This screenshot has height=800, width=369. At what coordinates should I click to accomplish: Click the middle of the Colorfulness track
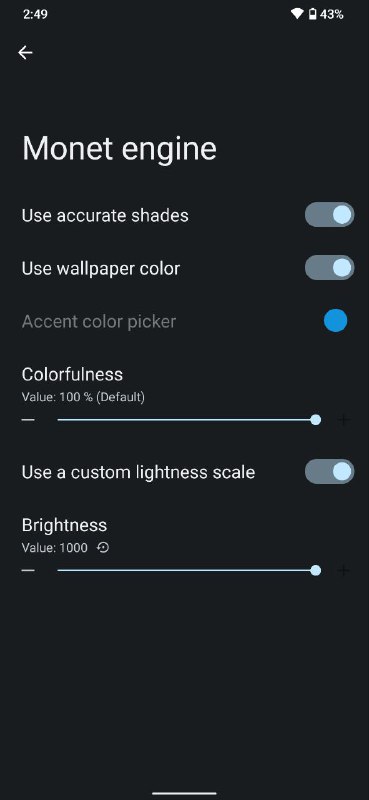point(187,420)
